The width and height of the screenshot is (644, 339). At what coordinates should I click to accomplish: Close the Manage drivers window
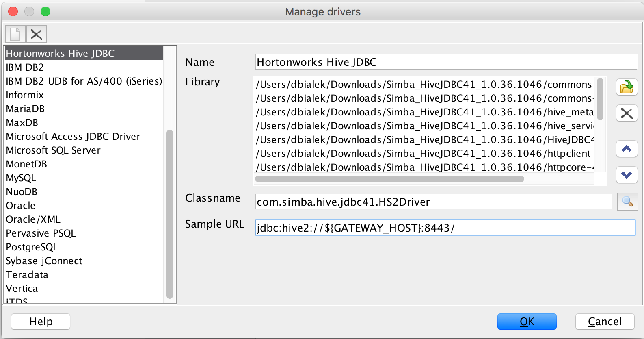pos(13,11)
